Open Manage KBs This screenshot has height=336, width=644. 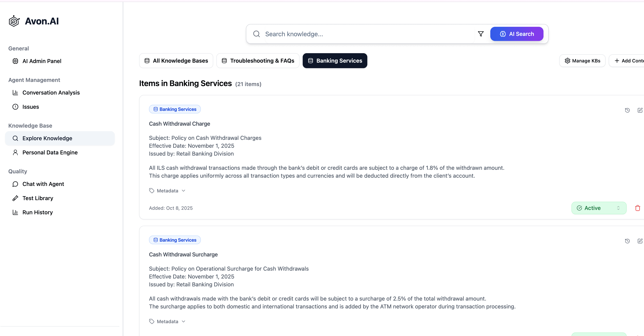(x=582, y=61)
